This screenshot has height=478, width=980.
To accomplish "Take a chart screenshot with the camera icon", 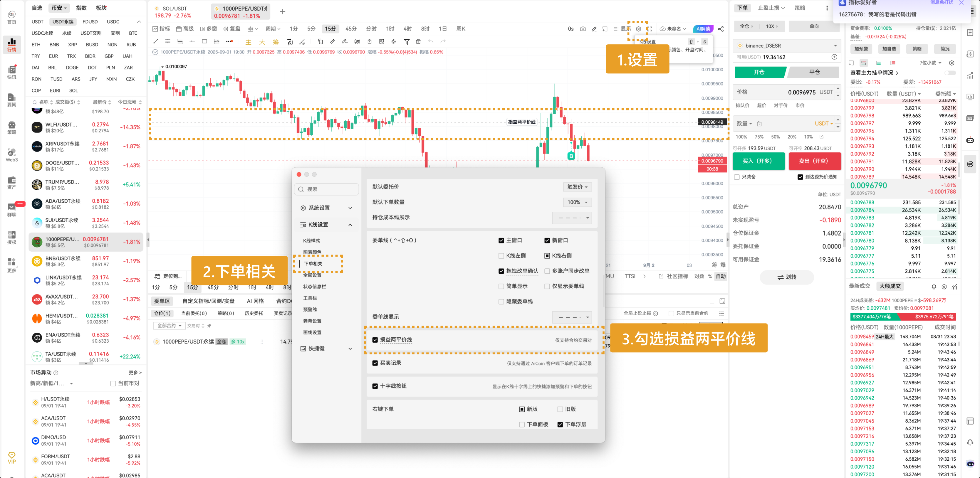I will click(583, 29).
